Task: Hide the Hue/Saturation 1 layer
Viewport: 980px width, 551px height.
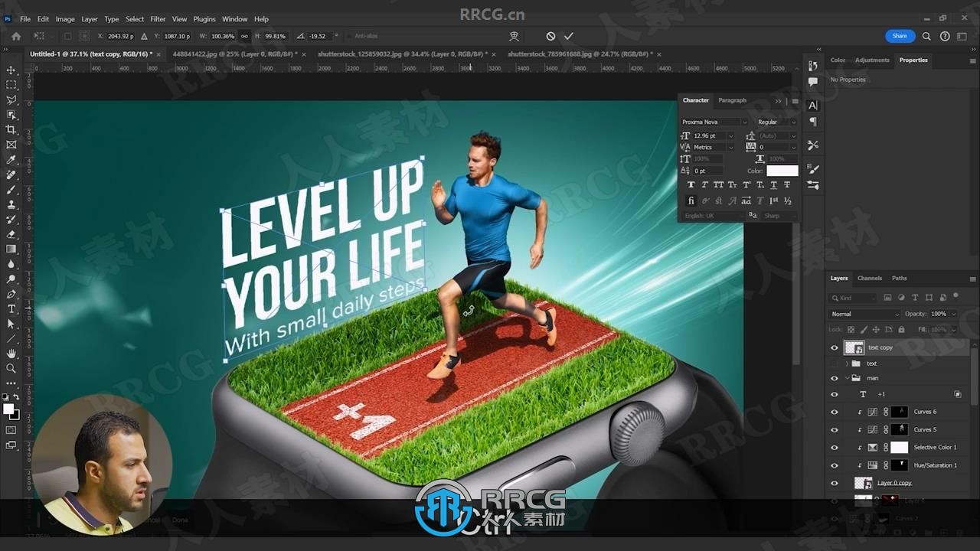Action: click(x=835, y=465)
